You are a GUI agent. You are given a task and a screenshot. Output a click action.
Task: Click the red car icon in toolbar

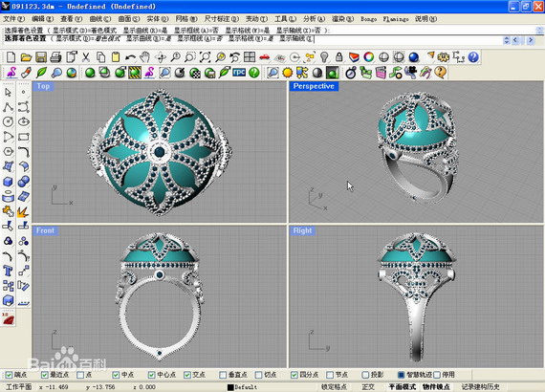tap(265, 57)
